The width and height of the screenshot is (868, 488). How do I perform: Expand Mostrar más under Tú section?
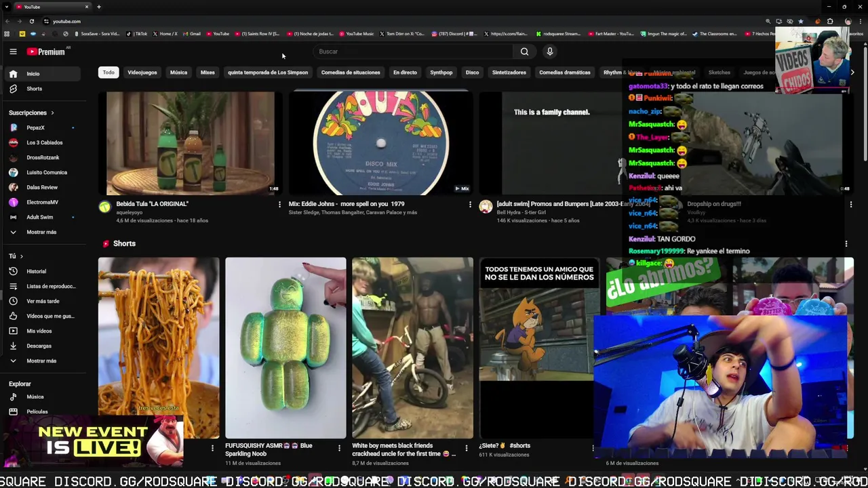point(43,361)
